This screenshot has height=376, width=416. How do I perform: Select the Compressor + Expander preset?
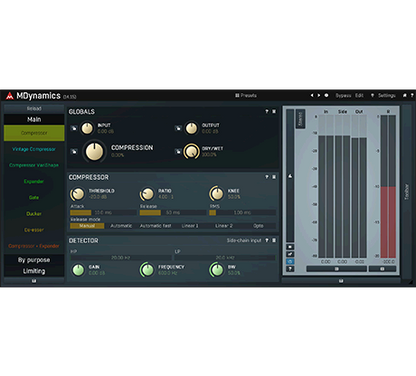pyautogui.click(x=34, y=246)
